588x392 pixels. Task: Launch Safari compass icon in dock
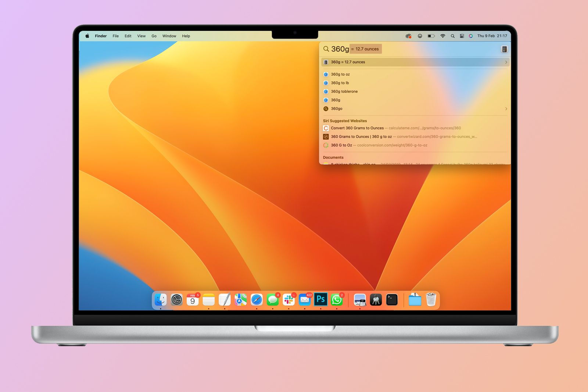click(x=257, y=300)
